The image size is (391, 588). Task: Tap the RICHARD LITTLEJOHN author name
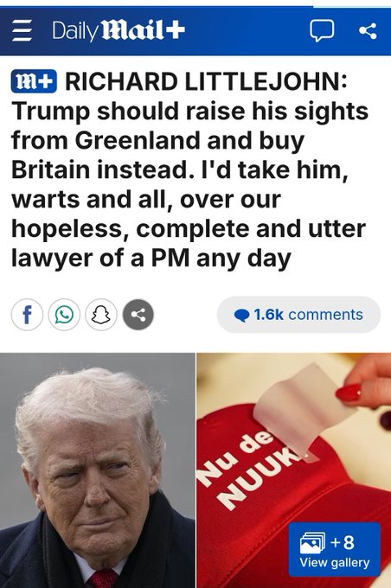[206, 81]
